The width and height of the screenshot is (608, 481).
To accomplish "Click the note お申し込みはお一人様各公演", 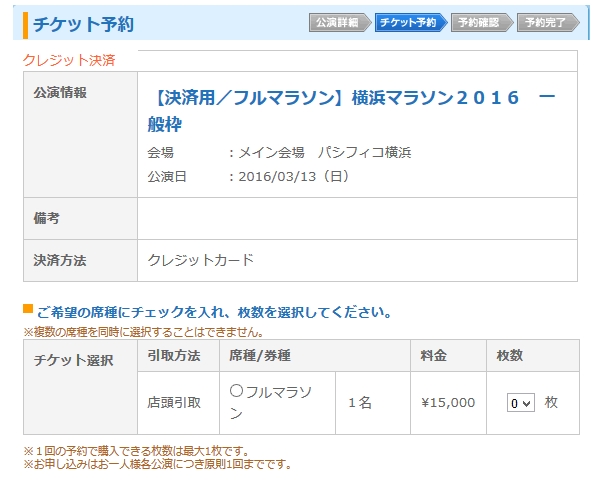I will 157,464.
